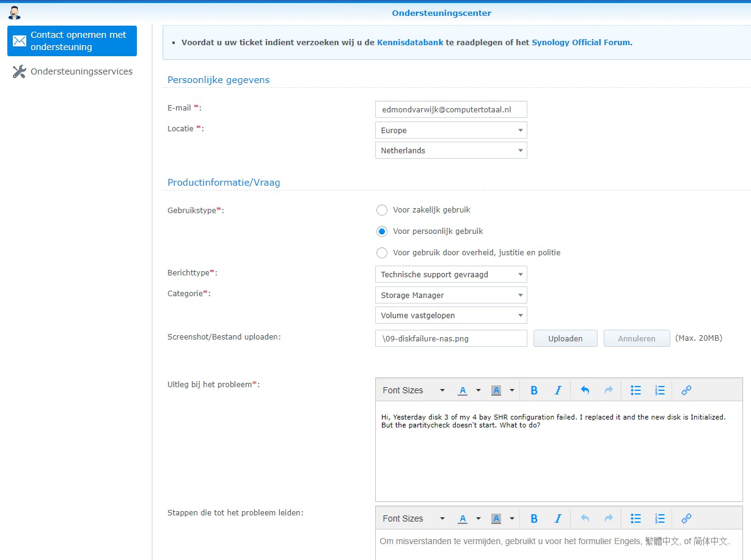Click redo in the steps editor toolbar
The height and width of the screenshot is (560, 751).
609,518
